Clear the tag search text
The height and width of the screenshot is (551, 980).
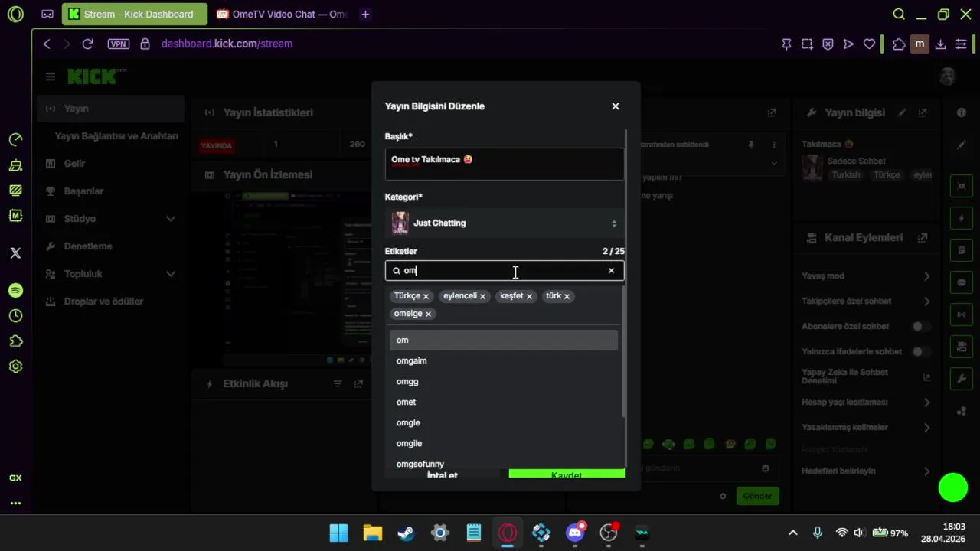pyautogui.click(x=611, y=271)
